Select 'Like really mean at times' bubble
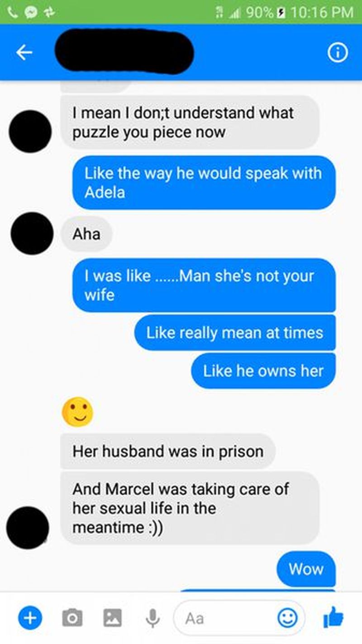 235,333
